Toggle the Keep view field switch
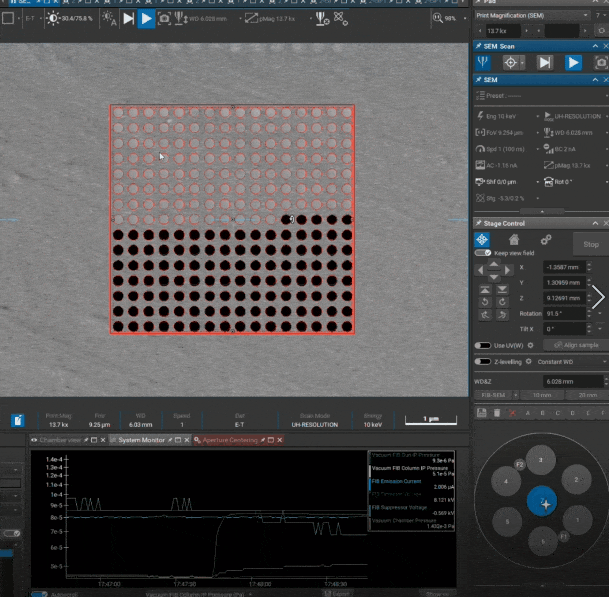Screen dimensions: 609x597 [482, 254]
